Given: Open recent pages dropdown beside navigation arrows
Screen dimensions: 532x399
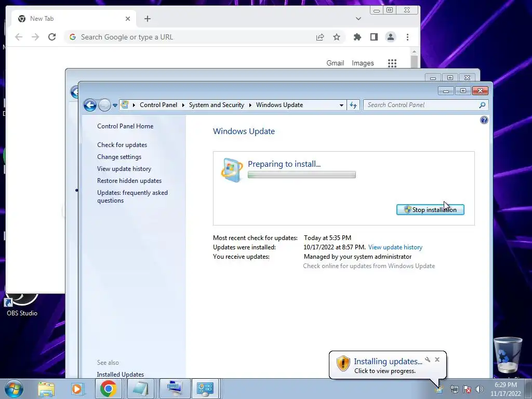Looking at the screenshot, I should click(115, 105).
